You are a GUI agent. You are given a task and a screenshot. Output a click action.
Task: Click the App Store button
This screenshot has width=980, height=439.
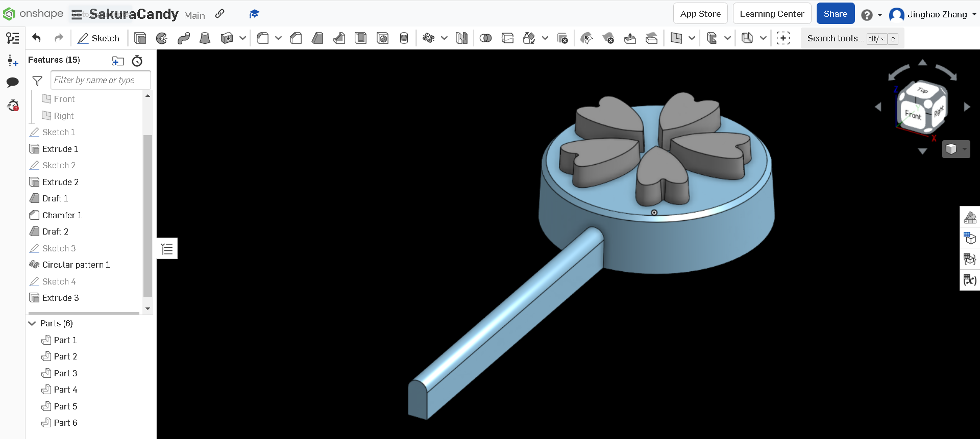click(700, 14)
